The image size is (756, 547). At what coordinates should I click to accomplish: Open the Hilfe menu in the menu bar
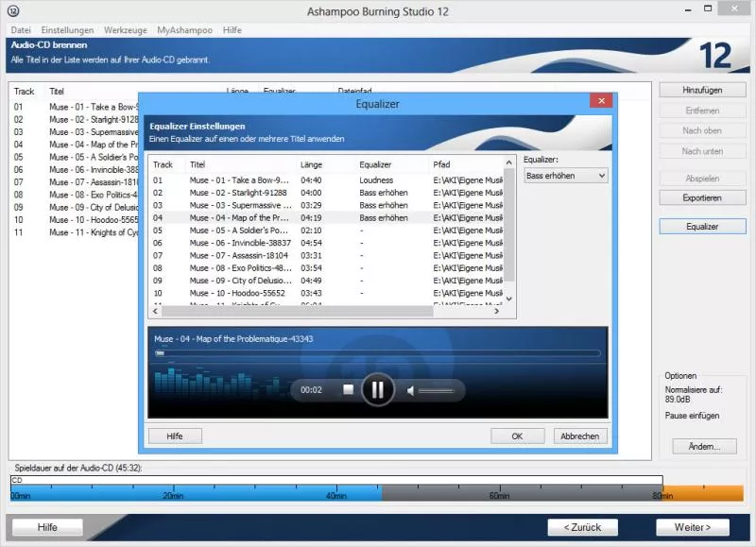coord(232,30)
